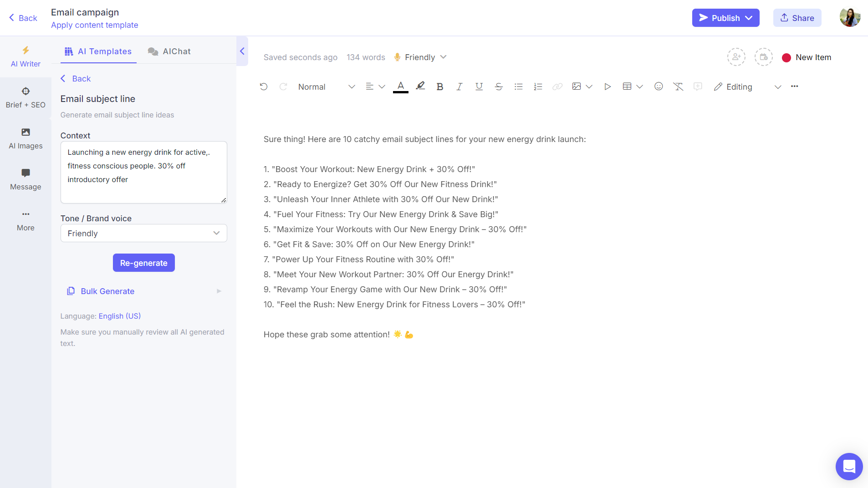Screen dimensions: 868x488
Task: Toggle strikethrough formatting
Action: 499,86
